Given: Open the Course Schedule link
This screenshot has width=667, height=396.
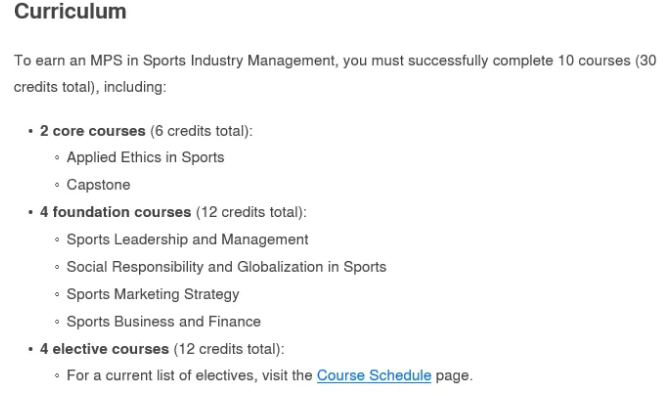Looking at the screenshot, I should (374, 375).
